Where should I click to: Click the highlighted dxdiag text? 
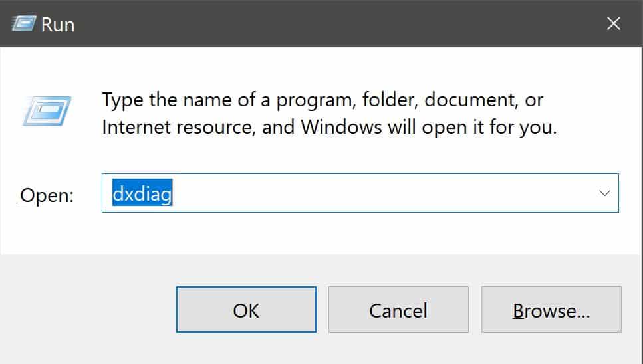[x=142, y=193]
